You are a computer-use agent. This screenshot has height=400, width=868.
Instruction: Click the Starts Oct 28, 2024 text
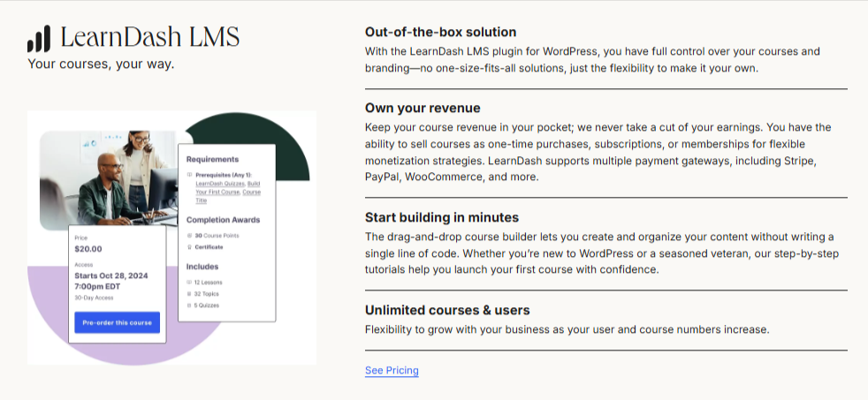(111, 275)
